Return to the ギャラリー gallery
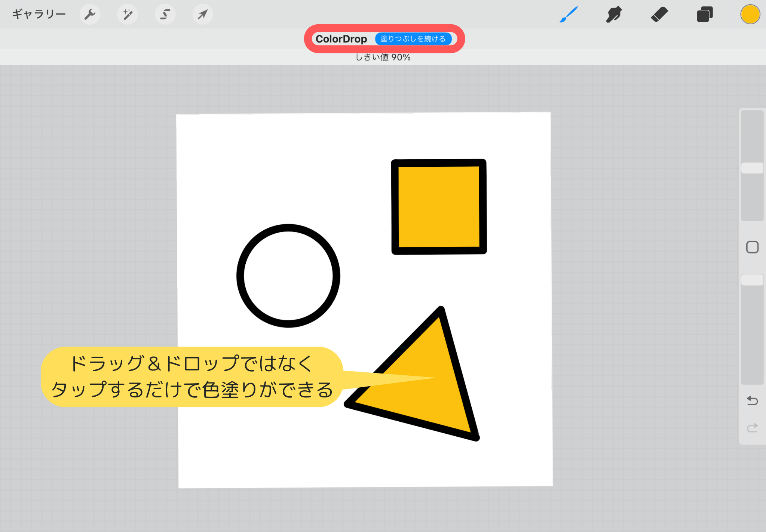Screen dimensions: 766x532 [39, 14]
